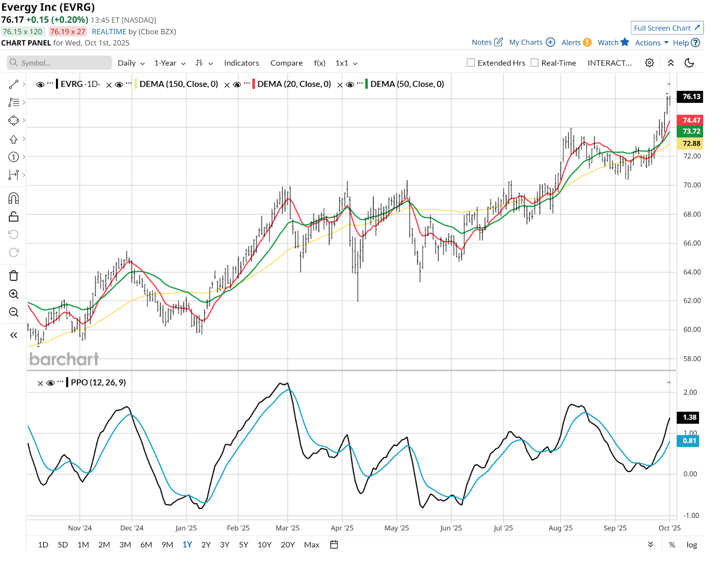Open the Indicators menu

pyautogui.click(x=241, y=63)
